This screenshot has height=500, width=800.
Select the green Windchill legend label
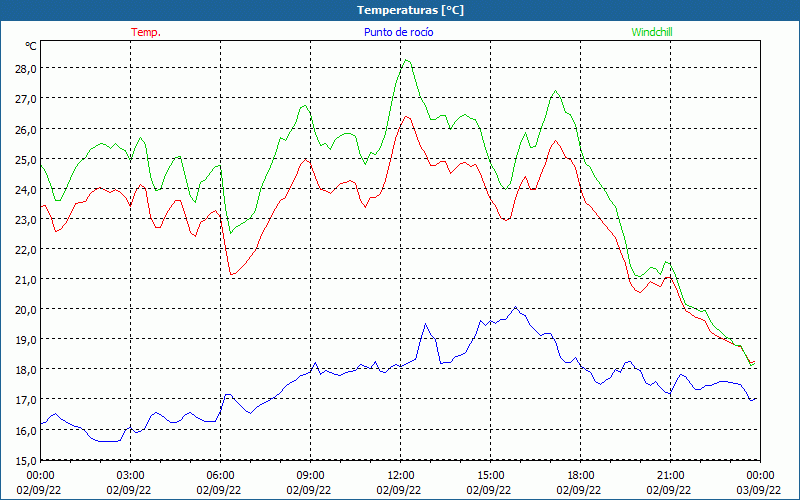[652, 32]
